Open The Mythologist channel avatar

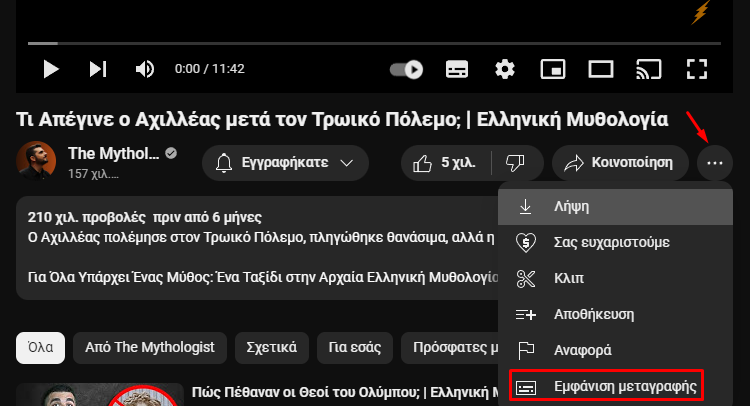(36, 161)
